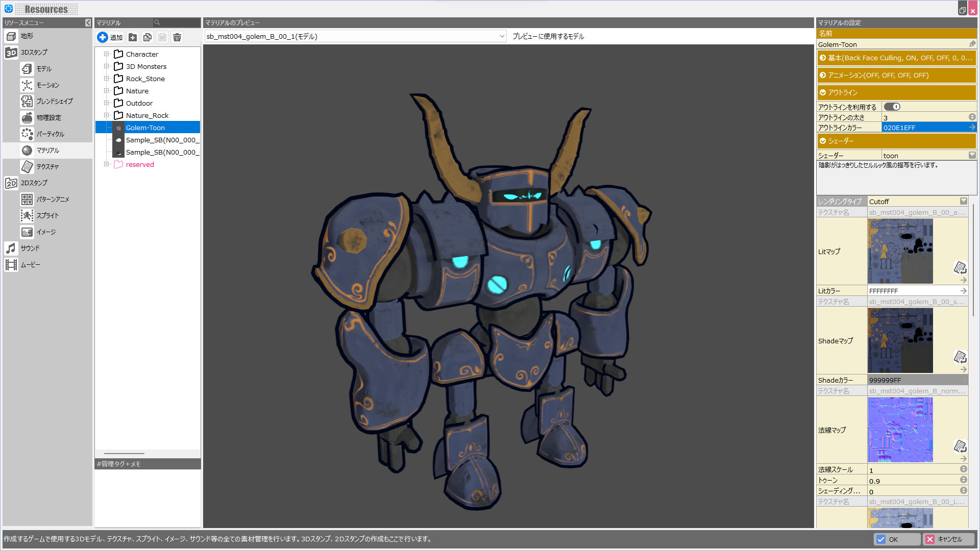Open the シェーダー toon dropdown

click(972, 156)
